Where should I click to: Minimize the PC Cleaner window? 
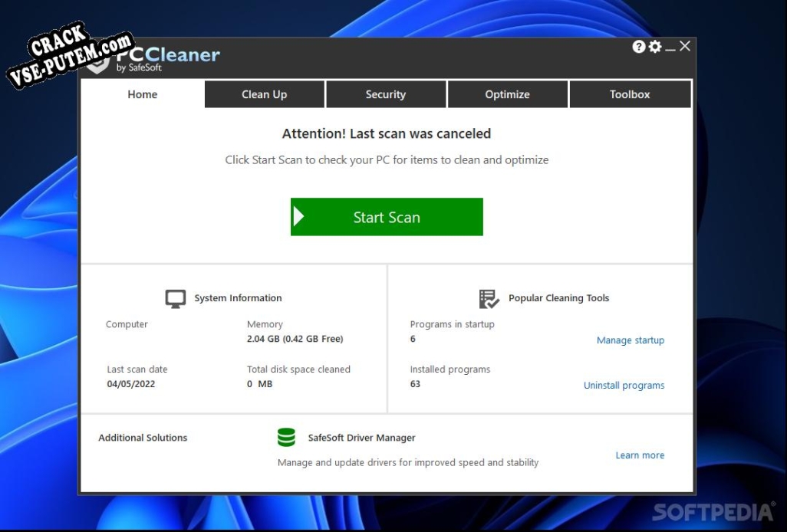[670, 48]
